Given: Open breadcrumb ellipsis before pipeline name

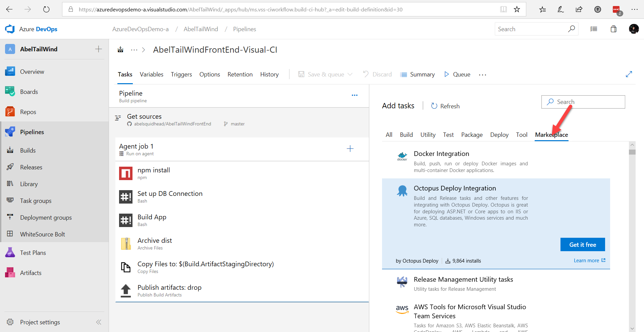Looking at the screenshot, I should click(x=134, y=50).
